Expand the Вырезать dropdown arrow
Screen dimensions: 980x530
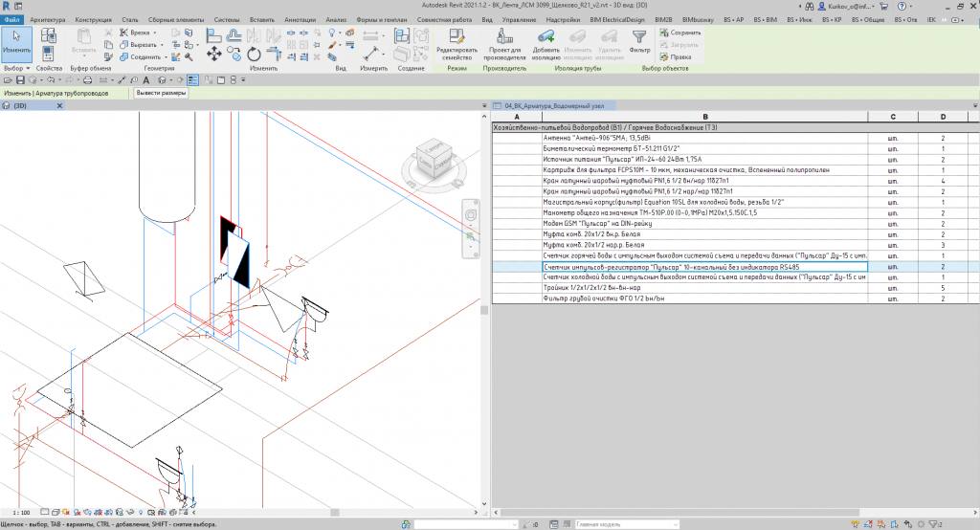[x=162, y=45]
